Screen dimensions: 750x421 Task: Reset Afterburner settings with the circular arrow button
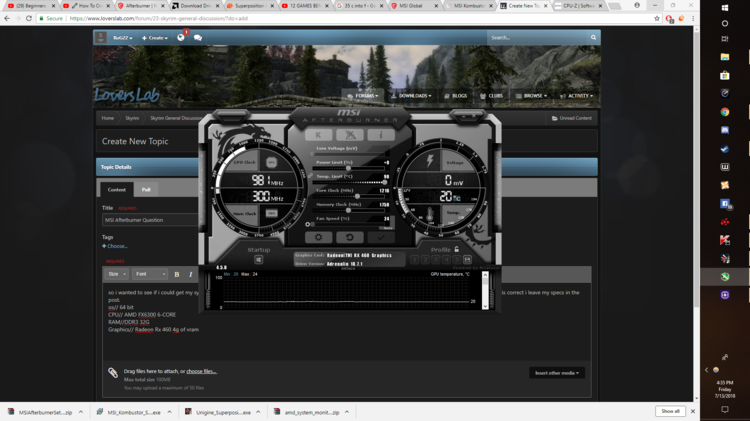(350, 237)
